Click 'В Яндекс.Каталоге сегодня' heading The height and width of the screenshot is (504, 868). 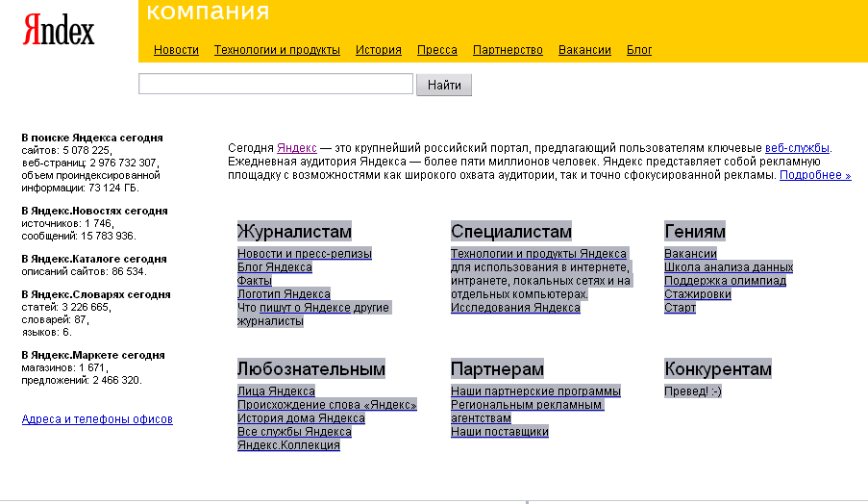[94, 259]
